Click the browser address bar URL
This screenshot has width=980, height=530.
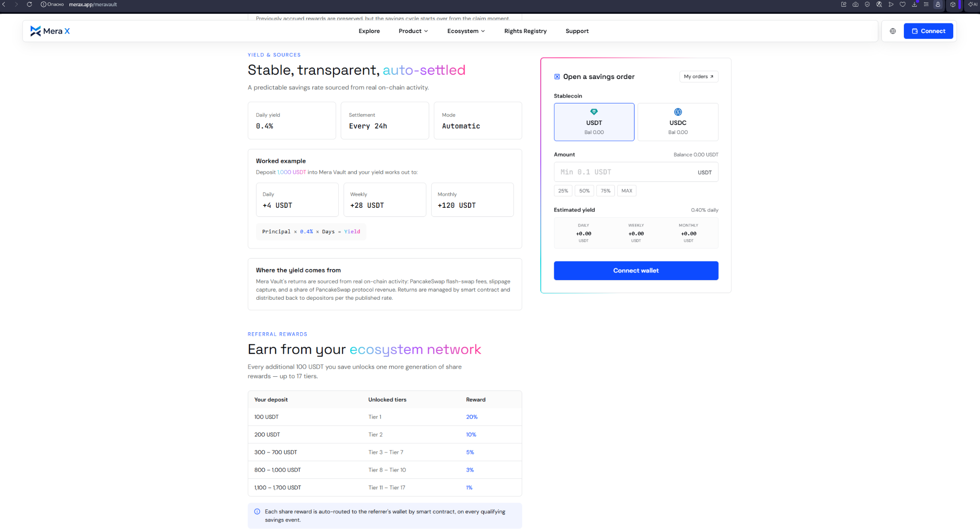93,4
